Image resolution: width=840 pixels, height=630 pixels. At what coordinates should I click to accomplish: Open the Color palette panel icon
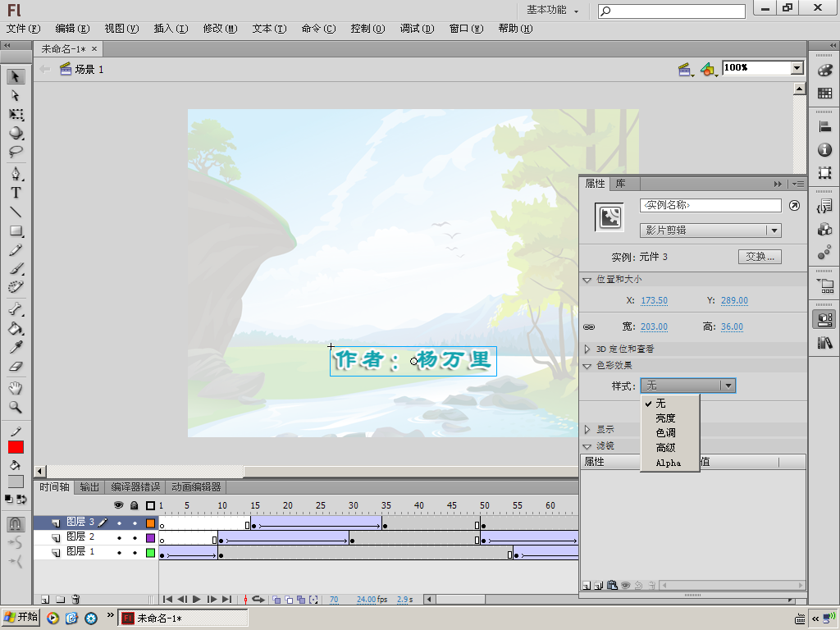(825, 71)
